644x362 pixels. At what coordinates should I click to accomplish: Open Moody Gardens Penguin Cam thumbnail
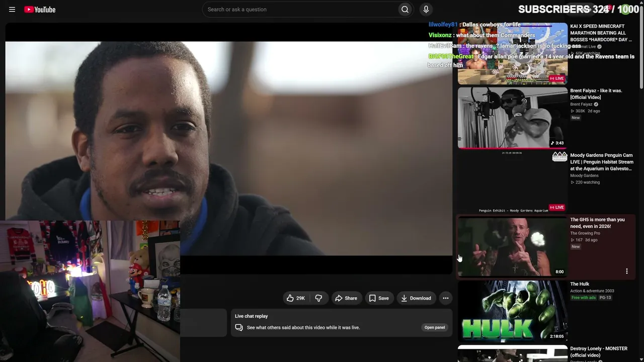tap(513, 183)
